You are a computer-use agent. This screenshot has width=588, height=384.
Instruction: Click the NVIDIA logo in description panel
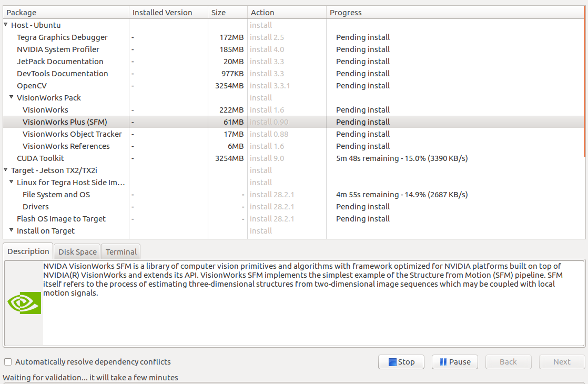pos(24,303)
